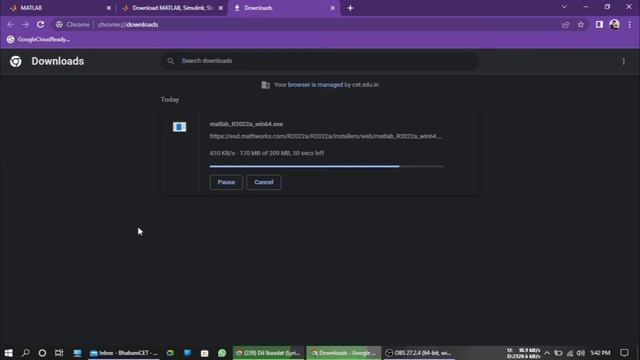Switch to the OBS 27.2.4 taskbar window
The image size is (640, 360).
[x=419, y=353]
